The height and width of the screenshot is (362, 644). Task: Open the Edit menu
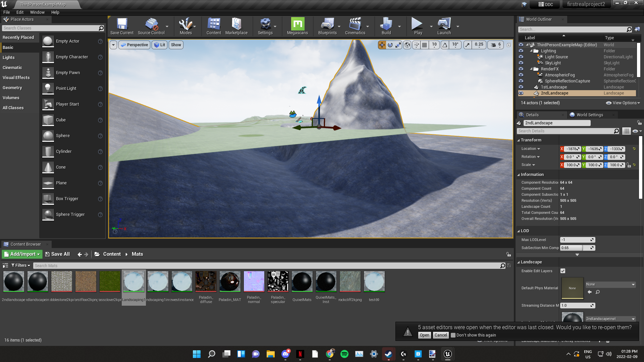(x=20, y=12)
